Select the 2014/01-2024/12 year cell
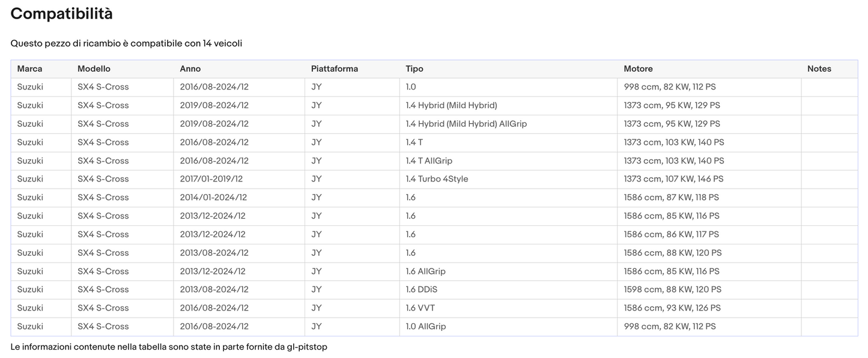The width and height of the screenshot is (868, 358). tap(213, 198)
